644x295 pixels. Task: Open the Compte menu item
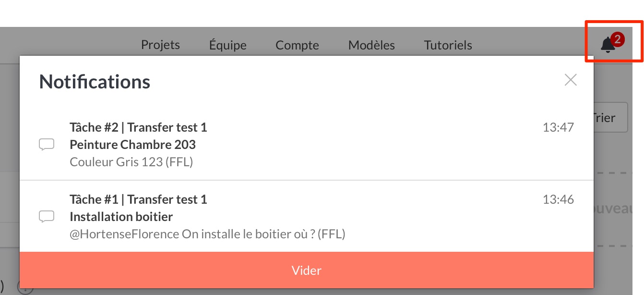point(297,45)
